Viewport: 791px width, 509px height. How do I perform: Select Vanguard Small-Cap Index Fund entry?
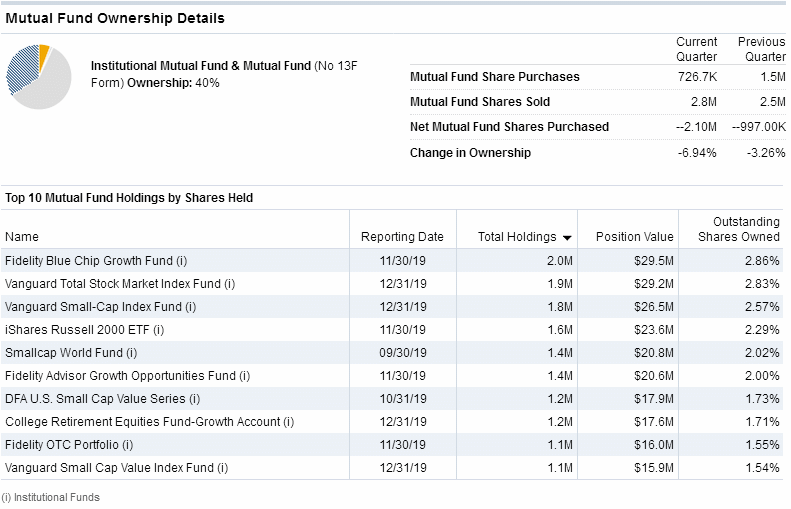[x=100, y=307]
